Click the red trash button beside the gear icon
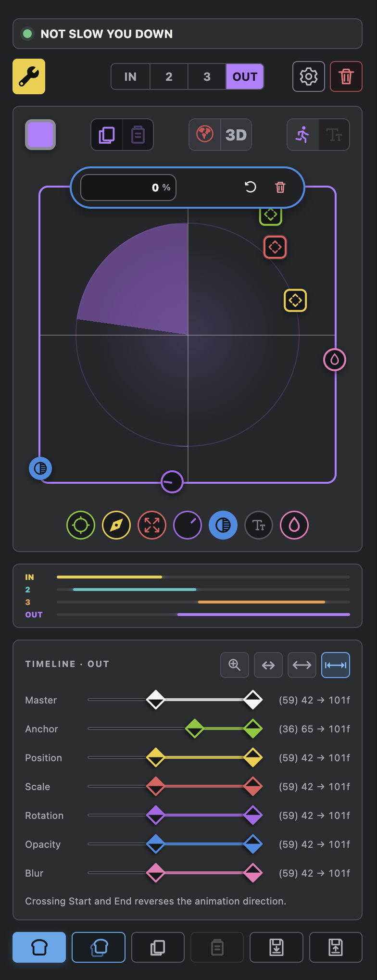Screen dimensions: 377x980 tap(346, 76)
